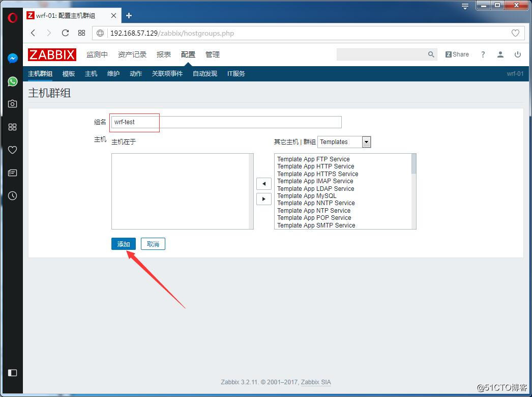The image size is (532, 397).
Task: Click the search magnifier icon in Zabbix
Action: (x=431, y=54)
